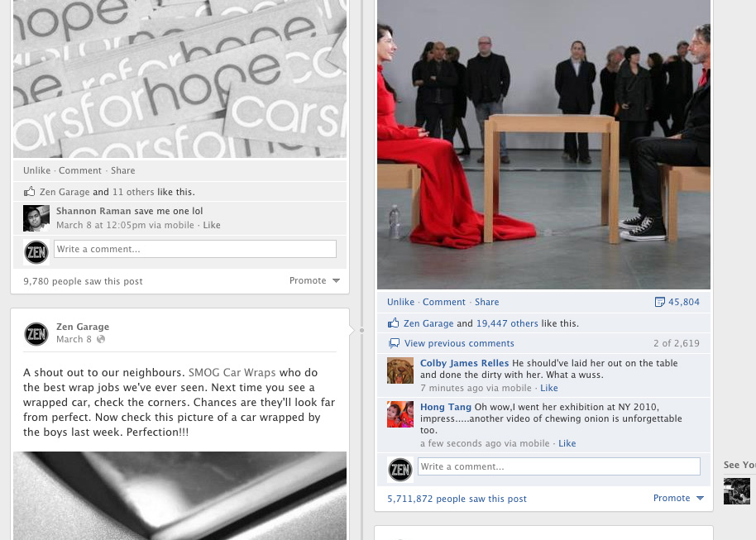Open Colby James Relles' profile picture

(x=400, y=370)
